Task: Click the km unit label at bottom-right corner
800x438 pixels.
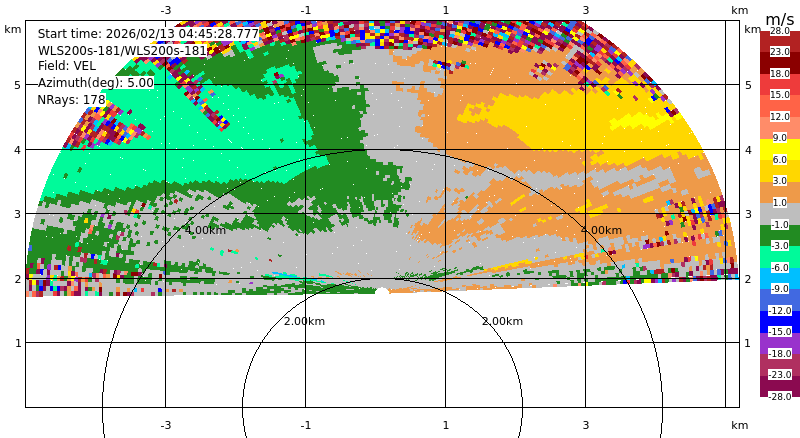Action: (x=740, y=425)
